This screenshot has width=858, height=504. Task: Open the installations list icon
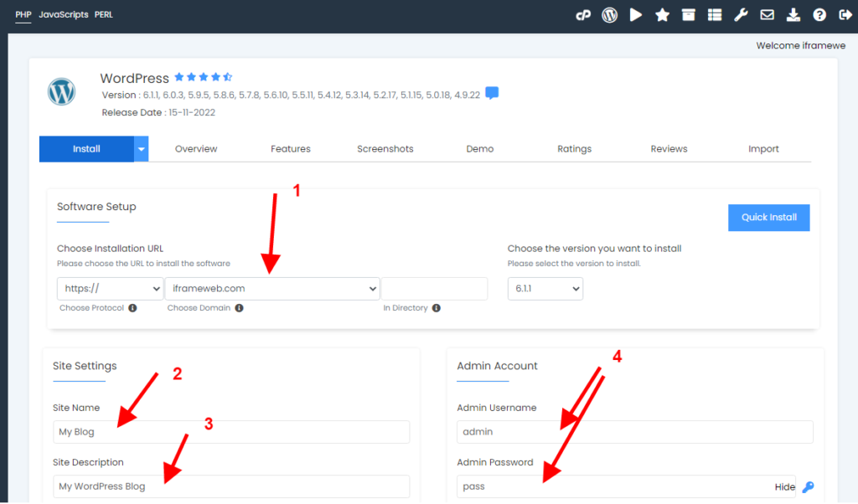[715, 15]
